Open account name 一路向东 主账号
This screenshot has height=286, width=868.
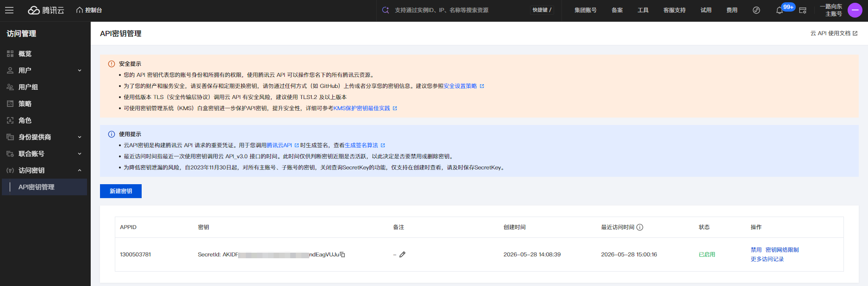pyautogui.click(x=831, y=10)
